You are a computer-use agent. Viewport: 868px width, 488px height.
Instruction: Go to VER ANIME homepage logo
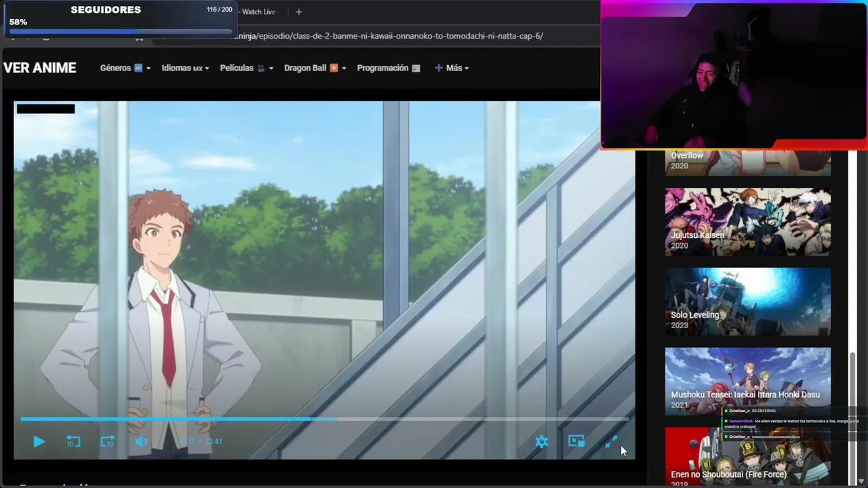(x=40, y=68)
